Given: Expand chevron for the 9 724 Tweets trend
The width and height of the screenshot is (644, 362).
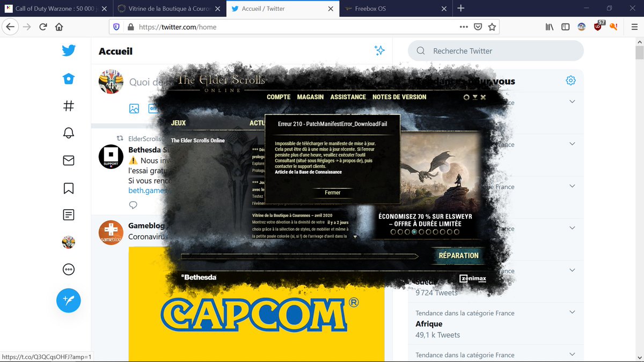Looking at the screenshot, I should (572, 270).
